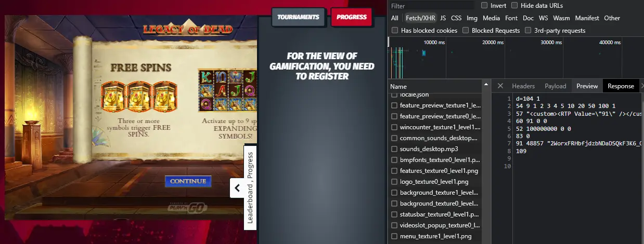644x244 pixels.
Task: Switch to the Headers tab
Action: click(x=523, y=86)
